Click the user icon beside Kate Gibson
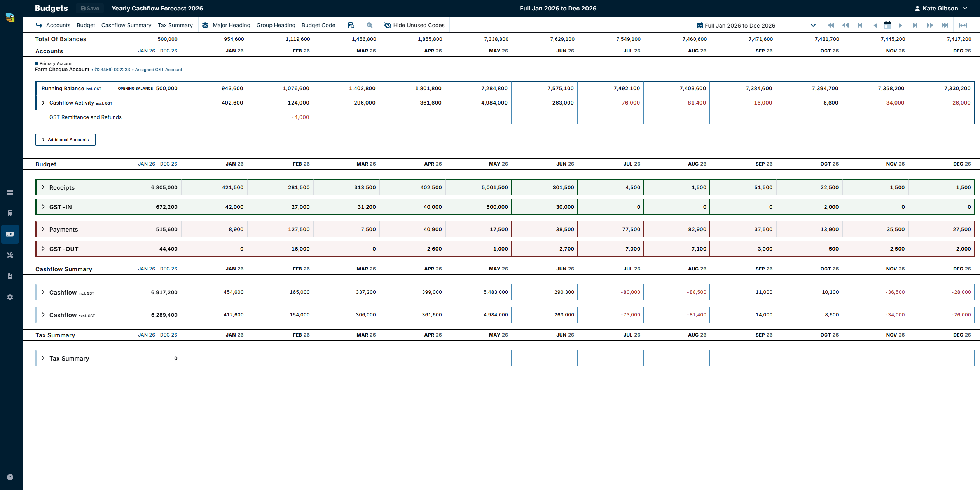This screenshot has width=980, height=490. point(917,8)
